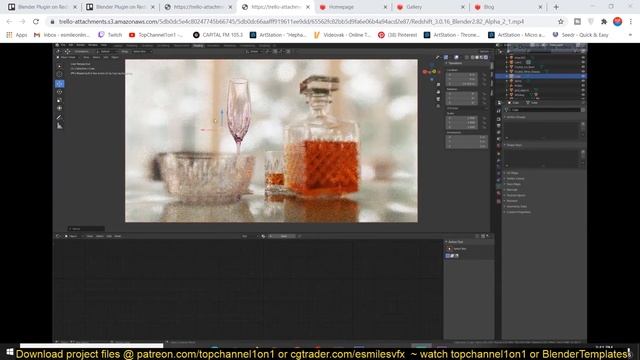Open the Layout workspace tab
Viewport: 640px width, 360px height.
[x=118, y=45]
